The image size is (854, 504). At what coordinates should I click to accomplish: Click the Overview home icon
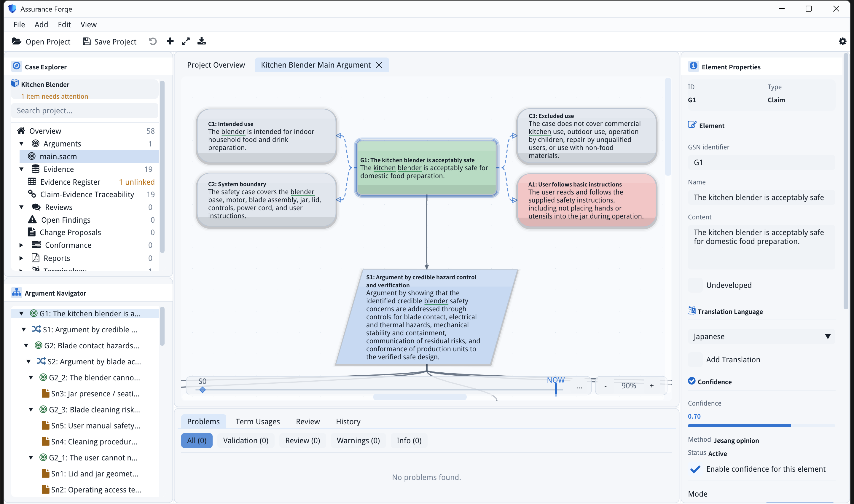point(21,130)
